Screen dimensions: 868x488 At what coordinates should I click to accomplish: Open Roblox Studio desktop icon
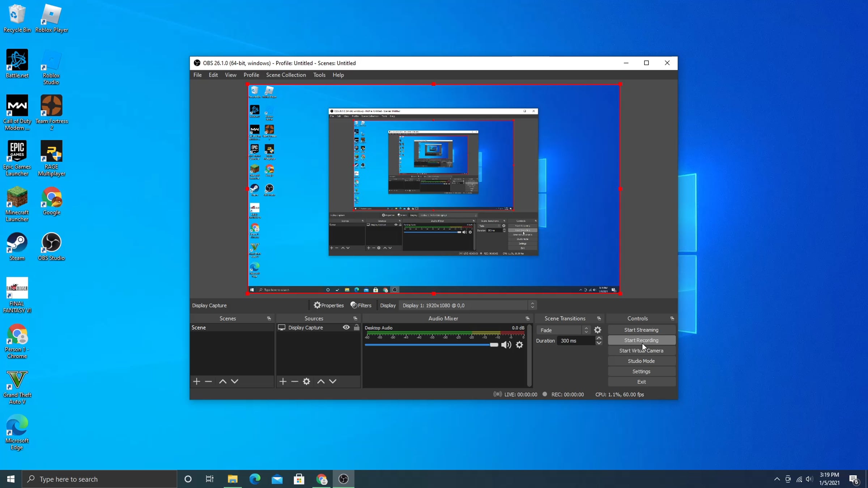51,67
